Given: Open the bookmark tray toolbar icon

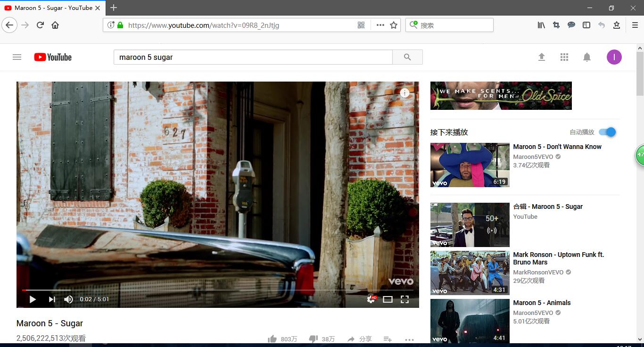Looking at the screenshot, I should (617, 25).
